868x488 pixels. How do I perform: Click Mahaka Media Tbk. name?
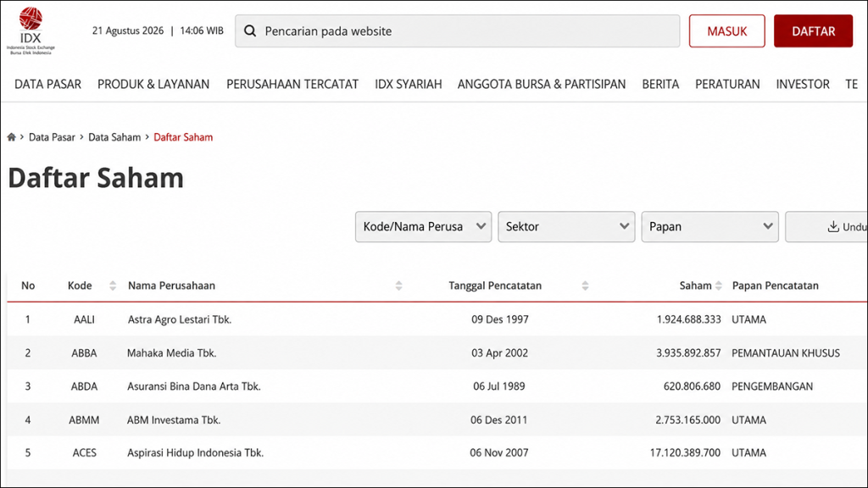(171, 353)
